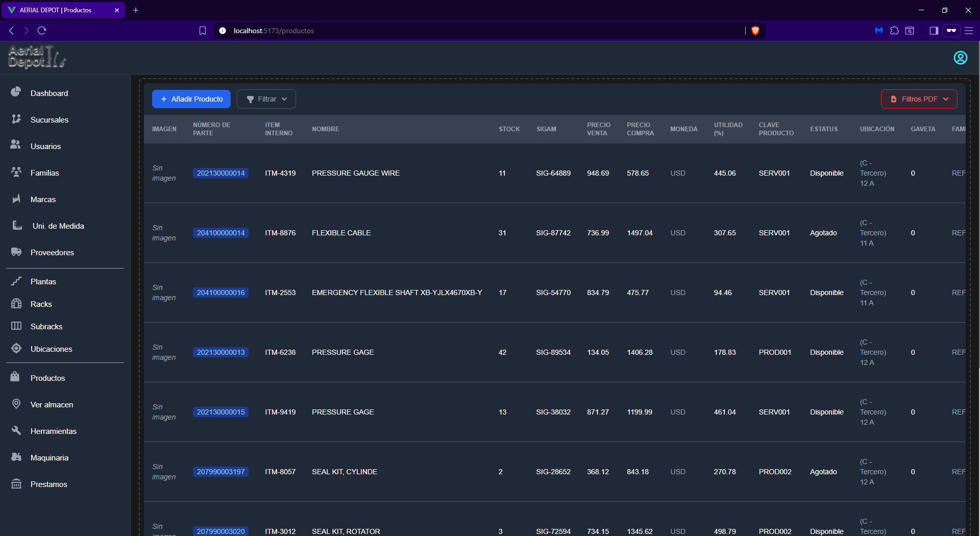Reload the page with refresh icon
Screen dimensions: 980x536
tap(42, 31)
